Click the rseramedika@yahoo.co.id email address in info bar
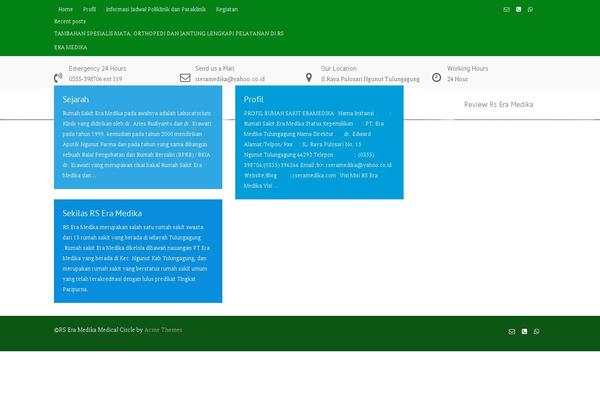The width and height of the screenshot is (600, 400). (x=230, y=79)
